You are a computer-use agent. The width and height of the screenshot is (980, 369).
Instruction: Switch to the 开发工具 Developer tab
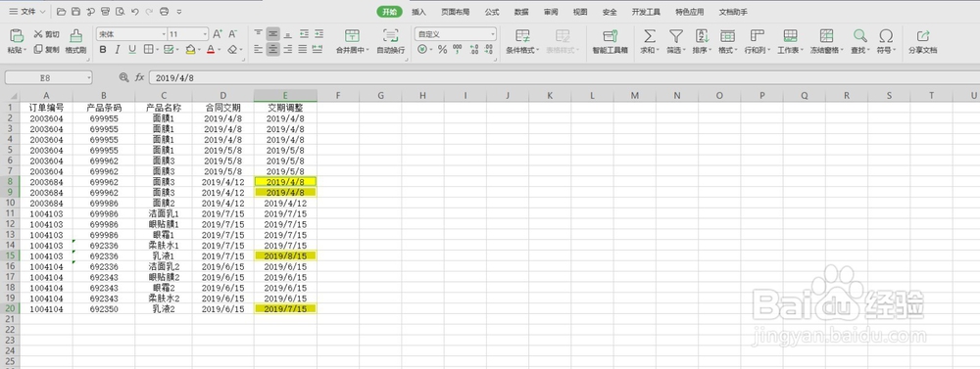pyautogui.click(x=646, y=12)
